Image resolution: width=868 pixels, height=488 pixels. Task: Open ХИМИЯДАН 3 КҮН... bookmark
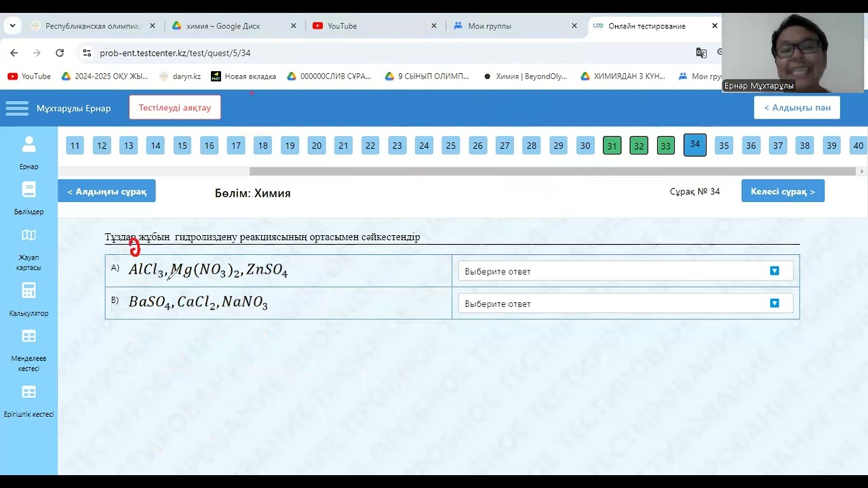coord(623,77)
